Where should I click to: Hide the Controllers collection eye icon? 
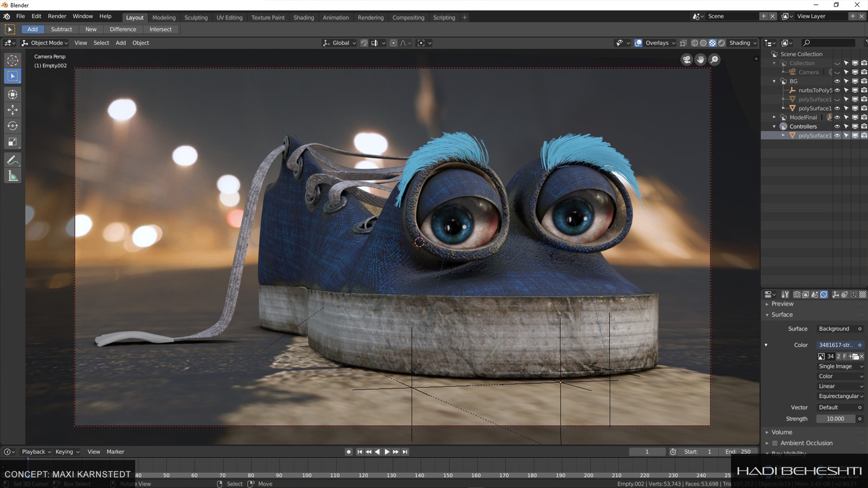837,126
